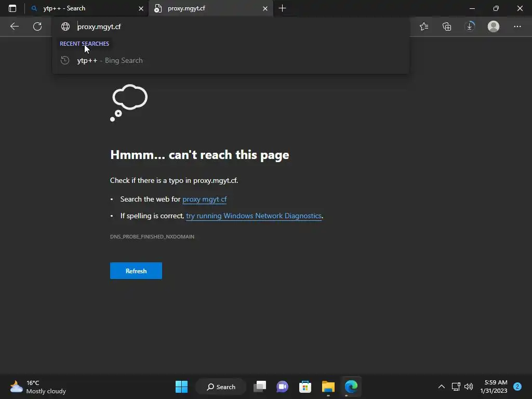532x399 pixels.
Task: Open the proxy mgyt cf search link
Action: (x=205, y=199)
